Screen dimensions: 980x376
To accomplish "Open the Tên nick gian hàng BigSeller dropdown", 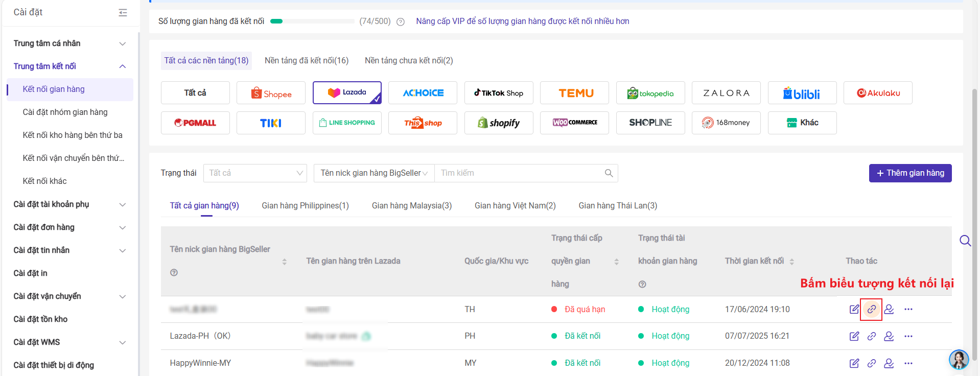I will pyautogui.click(x=374, y=173).
